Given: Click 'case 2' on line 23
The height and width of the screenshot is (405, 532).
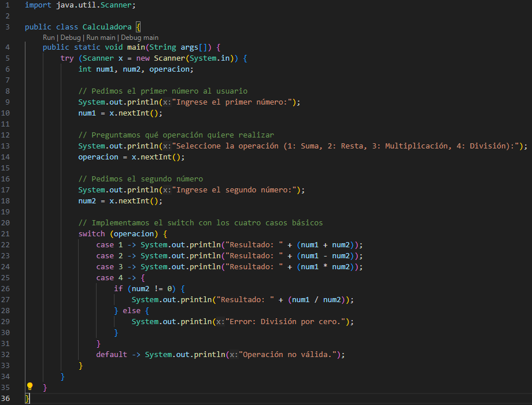Looking at the screenshot, I should click(109, 256).
